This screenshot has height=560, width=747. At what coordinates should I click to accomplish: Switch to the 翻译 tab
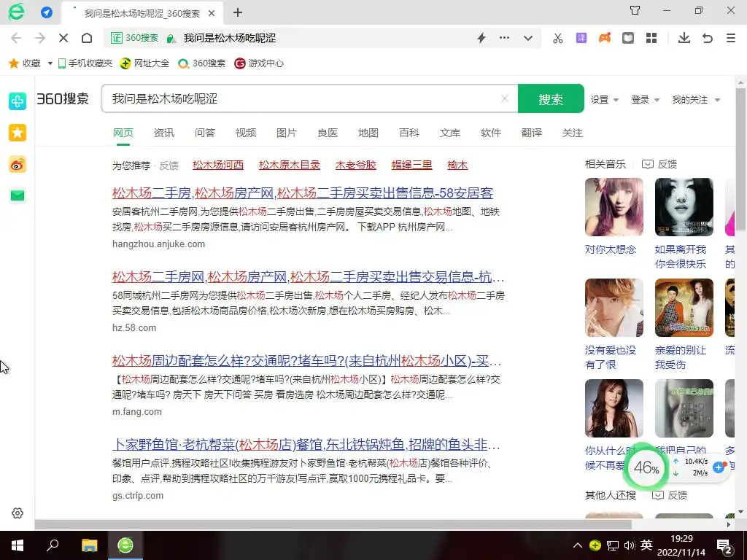point(532,133)
